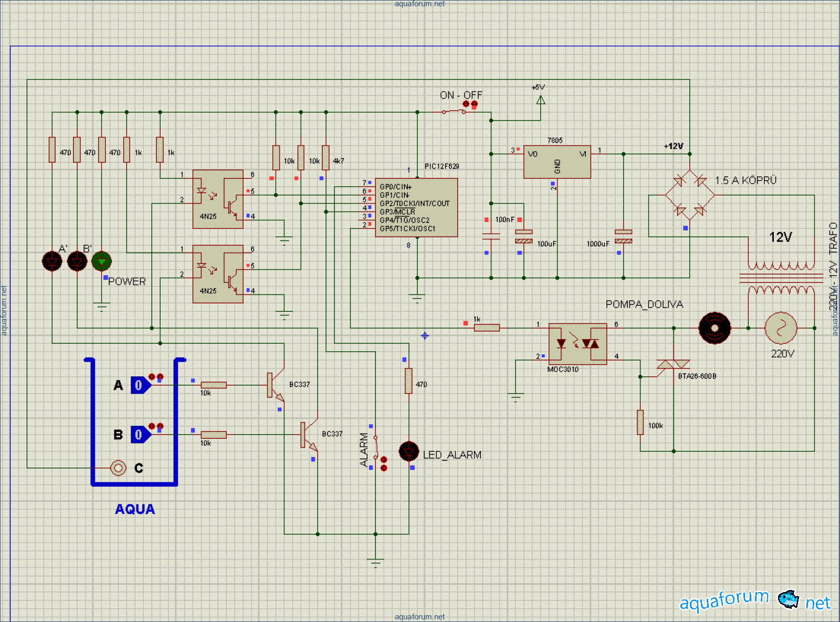Click the probe terminal labeled C

click(x=118, y=468)
